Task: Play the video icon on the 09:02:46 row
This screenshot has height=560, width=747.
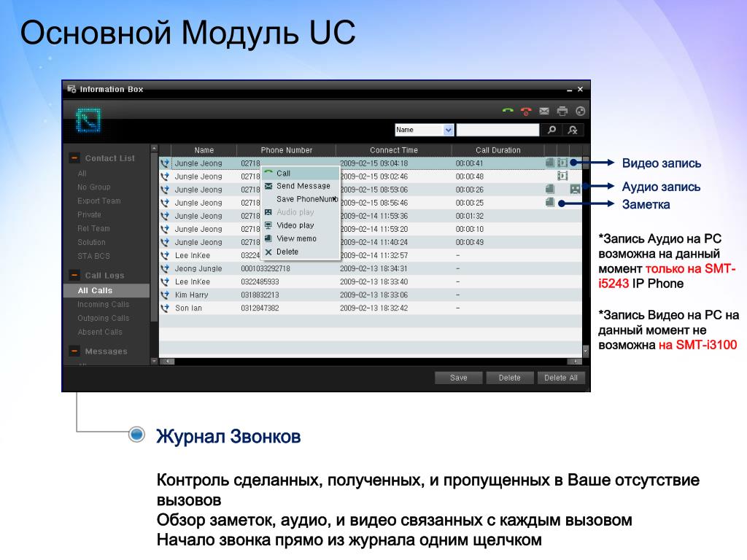Action: pos(562,176)
